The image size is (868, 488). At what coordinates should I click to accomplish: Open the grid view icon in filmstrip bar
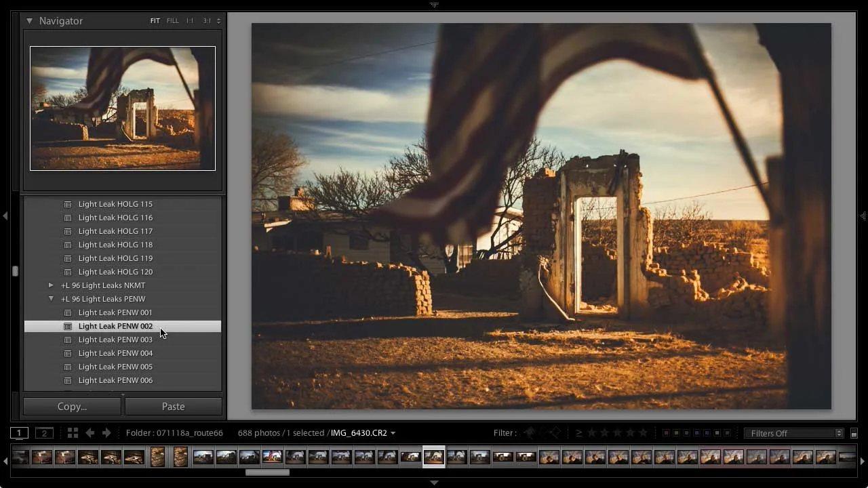pos(73,433)
